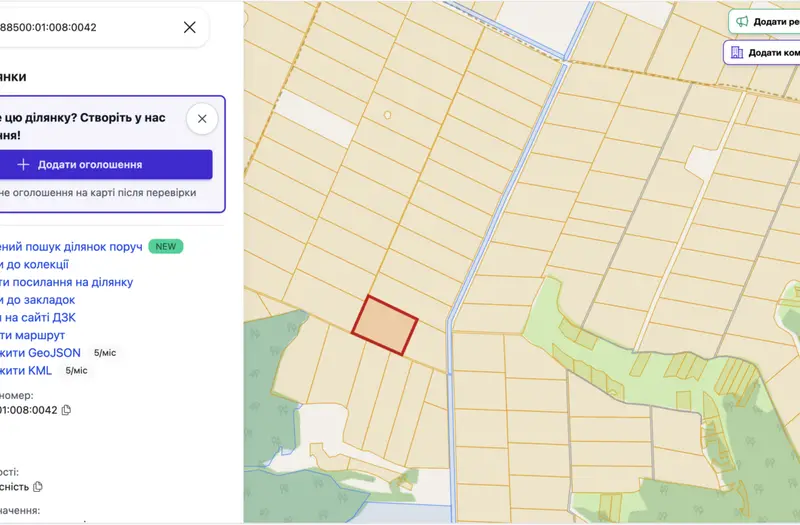Viewport: 800px width, 525px height.
Task: Click the Додати оголошення button
Action: pyautogui.click(x=106, y=164)
